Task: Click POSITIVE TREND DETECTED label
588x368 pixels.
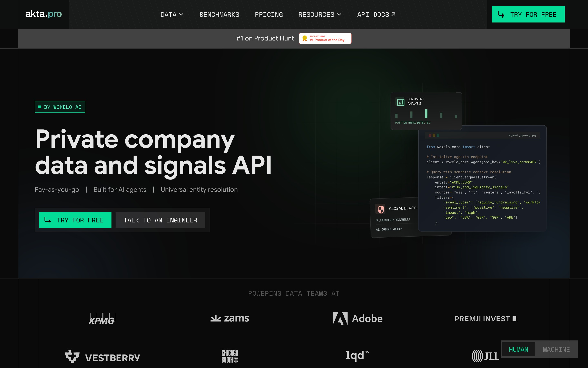Action: point(413,123)
